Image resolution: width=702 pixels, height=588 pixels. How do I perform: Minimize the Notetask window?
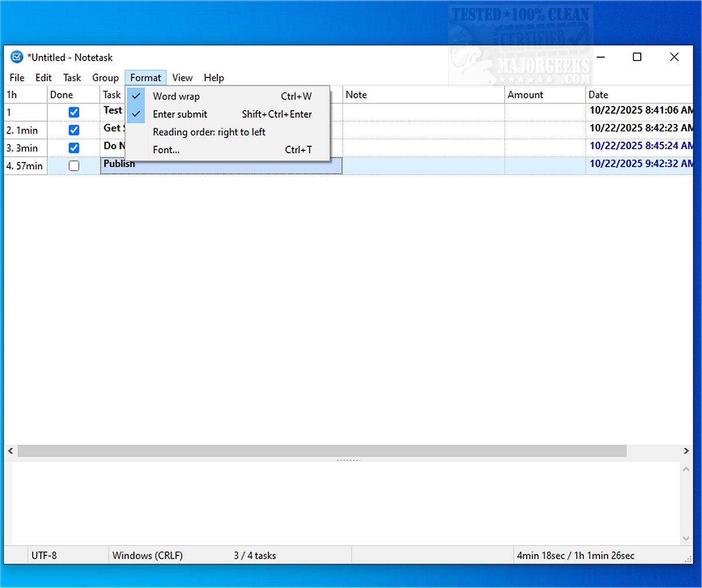pyautogui.click(x=601, y=57)
